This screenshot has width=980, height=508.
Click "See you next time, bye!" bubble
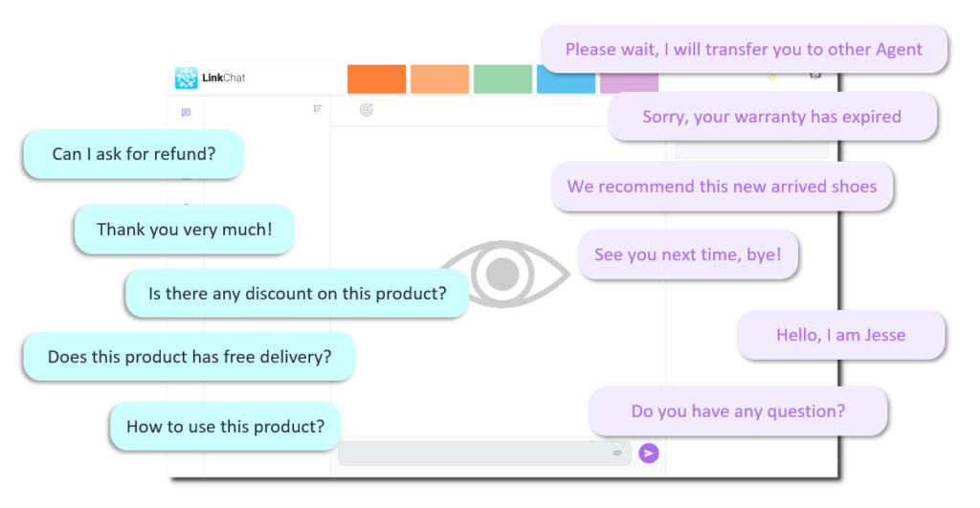pos(688,254)
